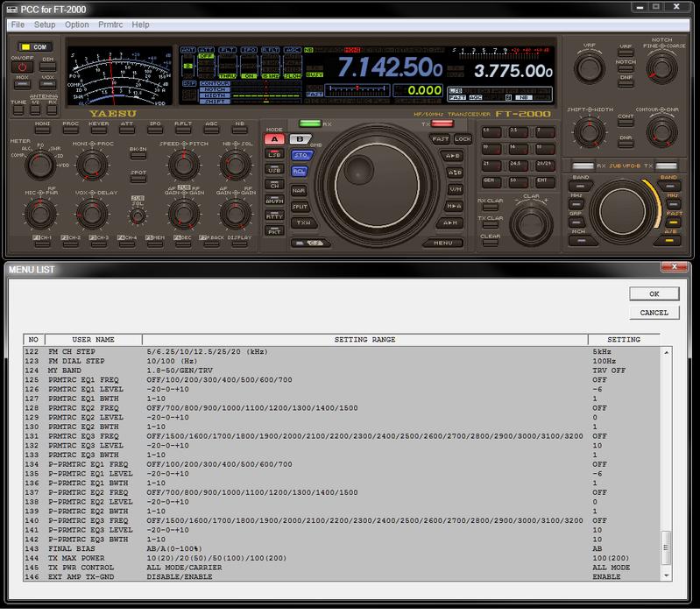Screen dimensions: 700x614
Task: Click the V/M VFO-memory button
Action: click(x=455, y=189)
